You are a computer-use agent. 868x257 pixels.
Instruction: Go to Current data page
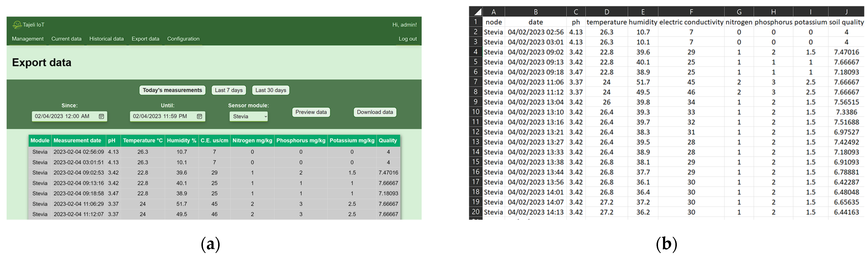pyautogui.click(x=66, y=39)
